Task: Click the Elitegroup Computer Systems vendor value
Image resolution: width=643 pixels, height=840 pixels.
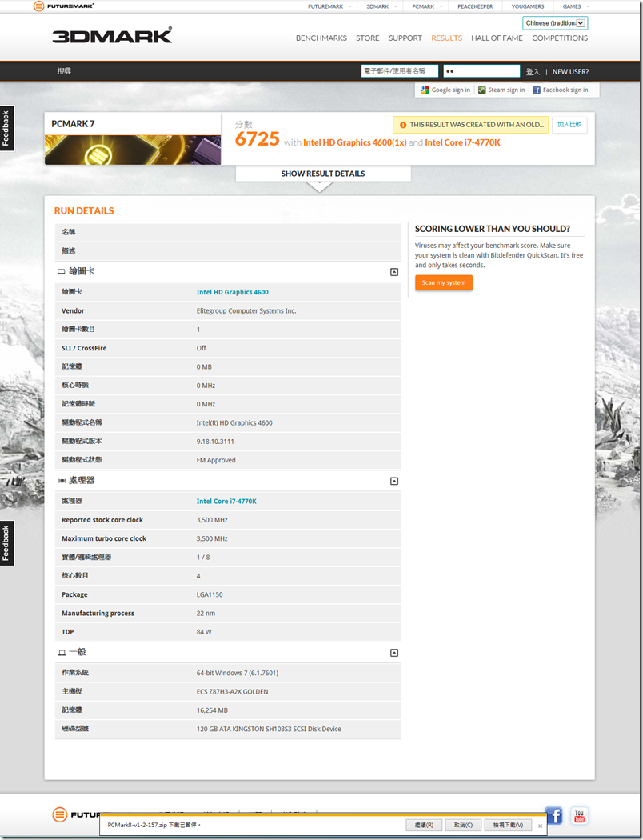Action: [246, 310]
